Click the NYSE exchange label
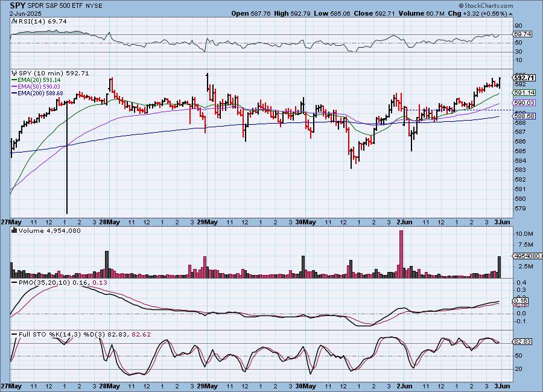Viewport: 543px width, 392px height. (94, 6)
